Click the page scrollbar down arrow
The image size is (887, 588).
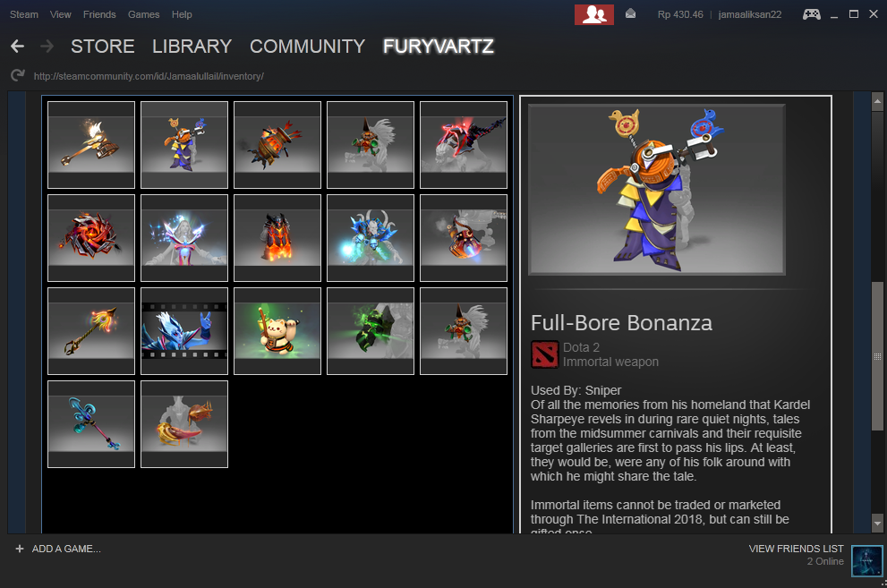[x=877, y=523]
